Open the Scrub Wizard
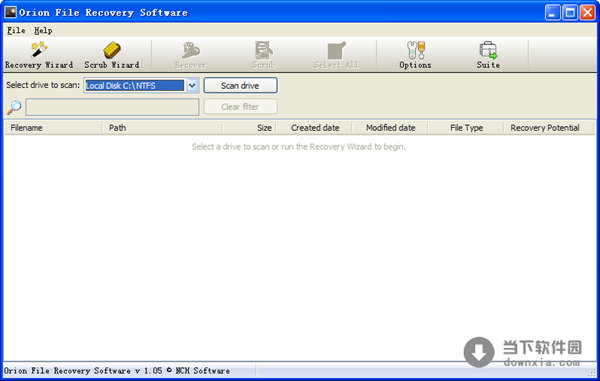The width and height of the screenshot is (600, 381). point(112,55)
